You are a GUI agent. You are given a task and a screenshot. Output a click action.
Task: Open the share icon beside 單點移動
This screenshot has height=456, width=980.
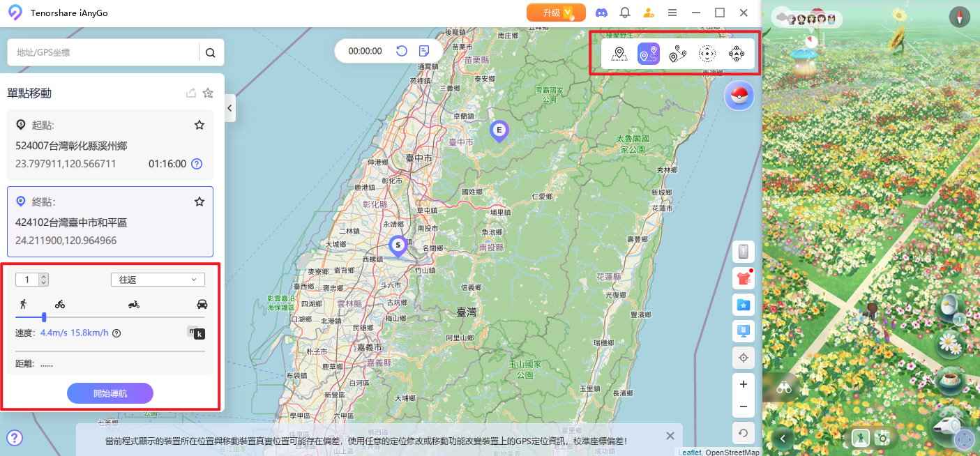191,93
